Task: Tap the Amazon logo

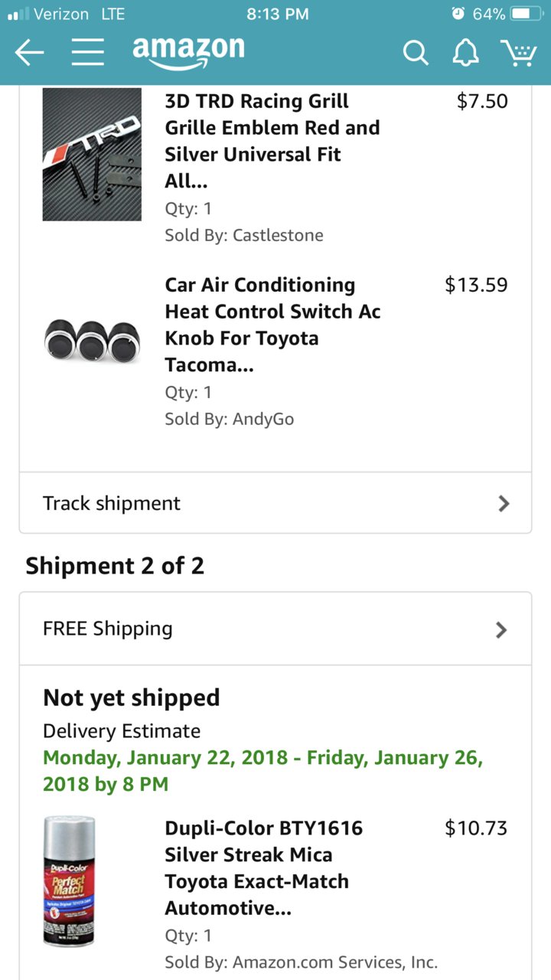Action: (x=188, y=52)
